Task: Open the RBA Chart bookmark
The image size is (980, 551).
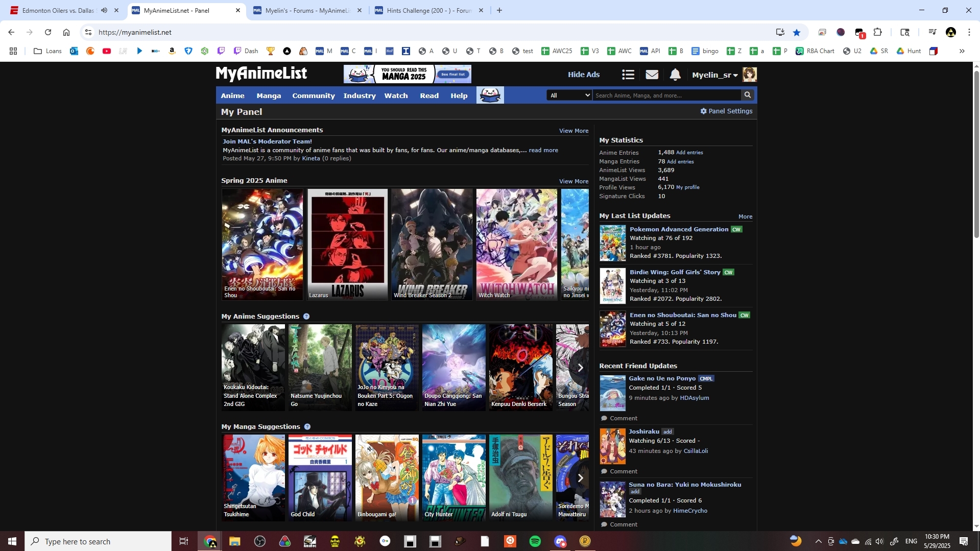Action: click(x=815, y=51)
